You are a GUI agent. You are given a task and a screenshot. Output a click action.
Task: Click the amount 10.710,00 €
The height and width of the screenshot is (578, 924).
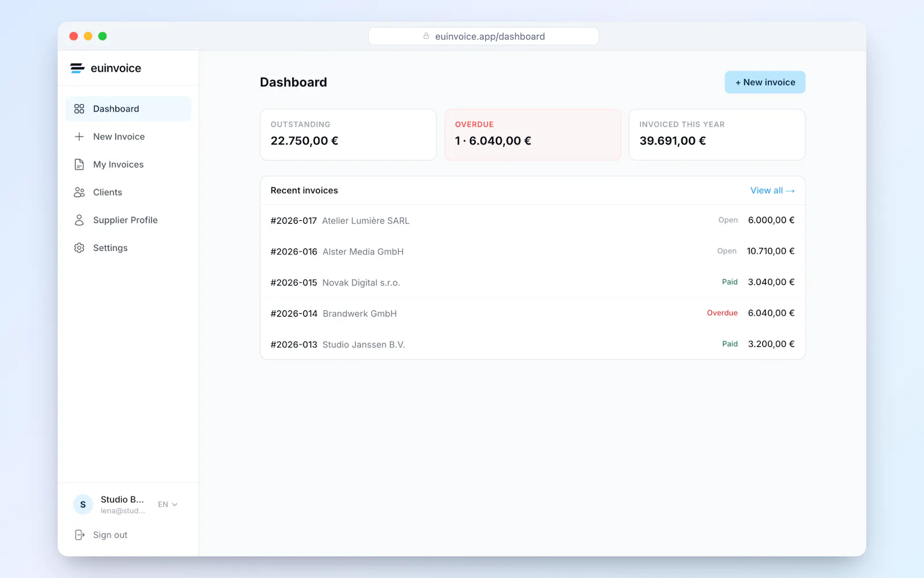point(770,251)
